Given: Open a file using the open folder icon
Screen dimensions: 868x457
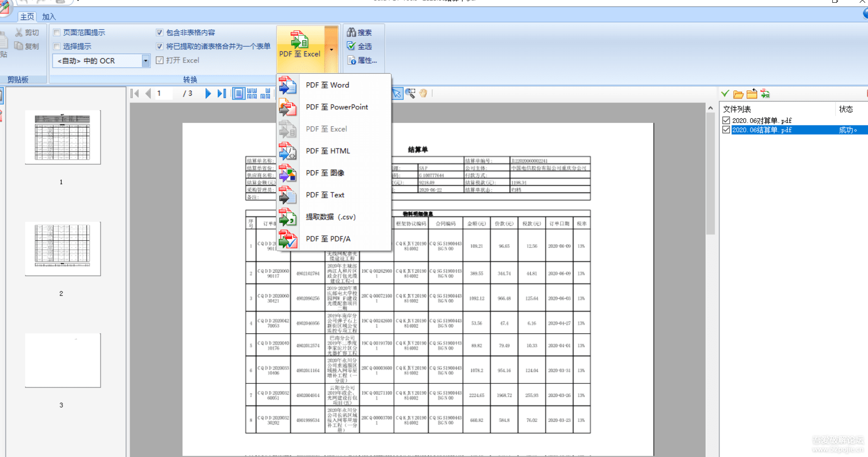Looking at the screenshot, I should (738, 93).
